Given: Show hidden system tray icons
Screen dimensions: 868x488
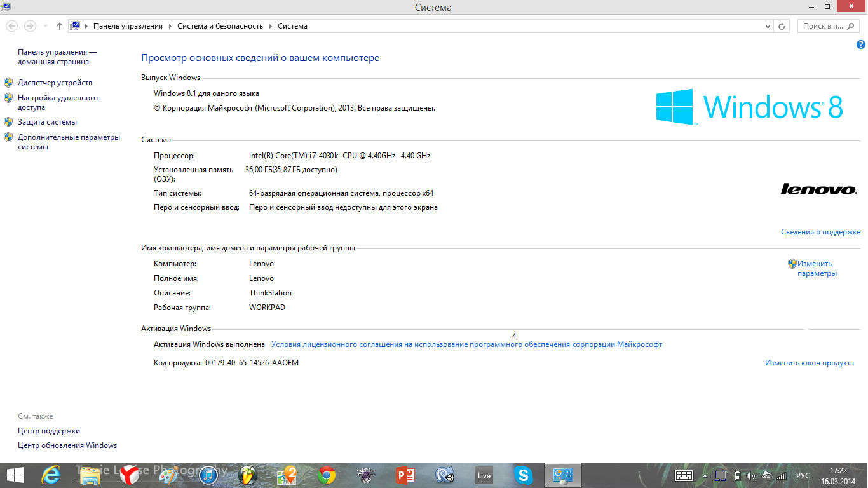Looking at the screenshot, I should 704,476.
